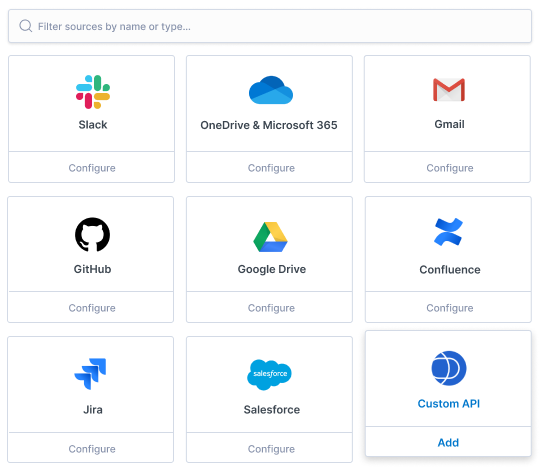Open Configure for Gmail
Viewport: 540px width, 470px height.
point(449,168)
